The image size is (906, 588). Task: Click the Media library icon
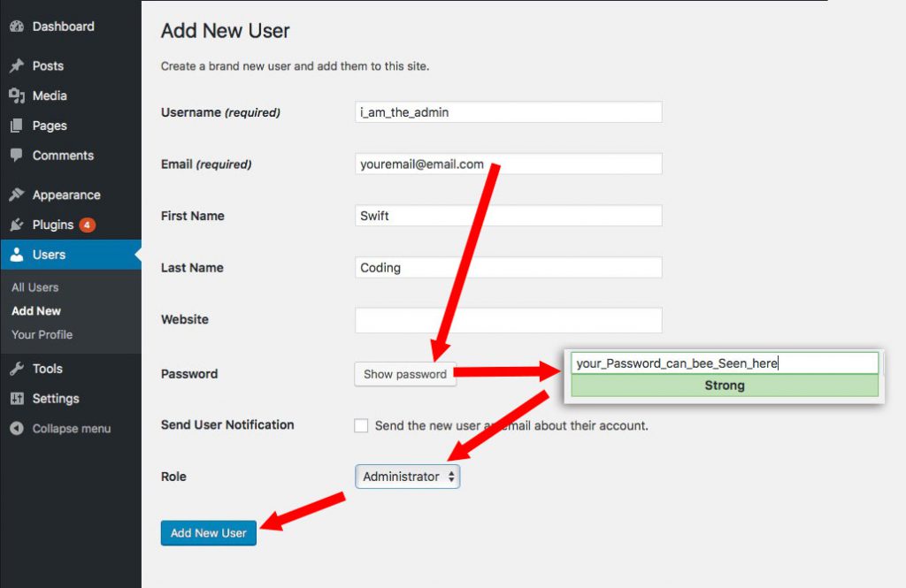click(x=16, y=95)
